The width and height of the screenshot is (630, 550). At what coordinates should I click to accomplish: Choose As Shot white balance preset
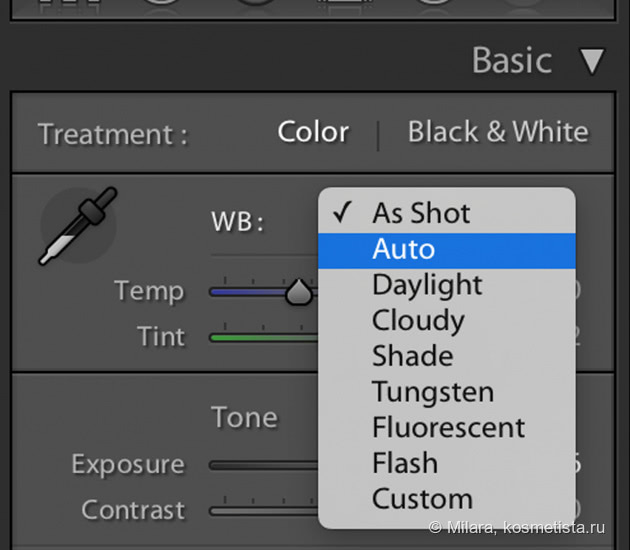point(447,213)
